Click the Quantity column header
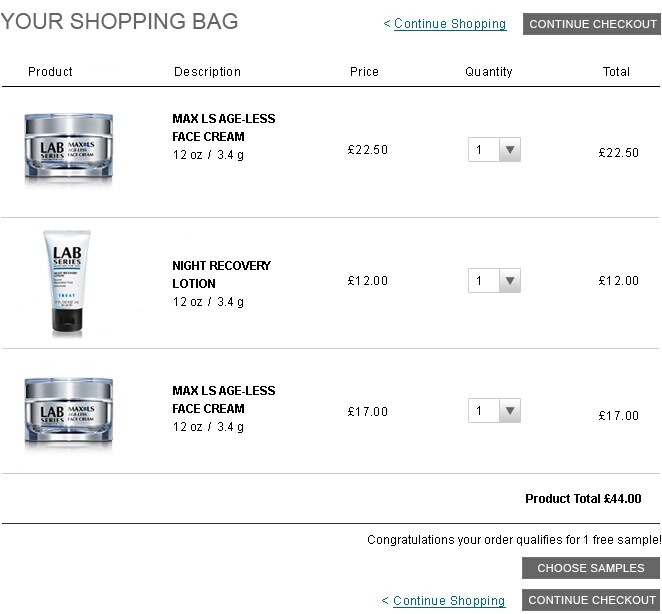Viewport: 662px width, 614px height. click(488, 72)
